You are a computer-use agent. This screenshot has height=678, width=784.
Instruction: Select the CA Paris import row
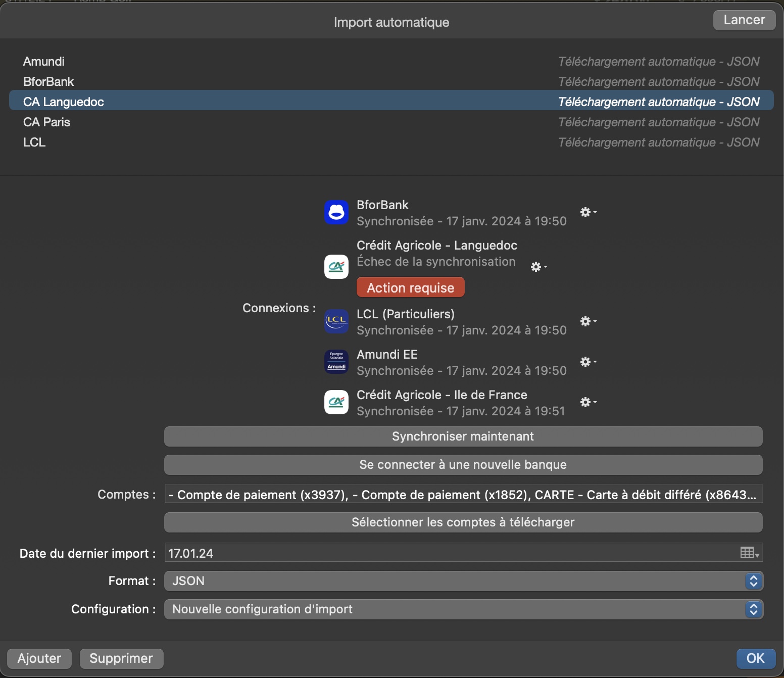pos(391,122)
